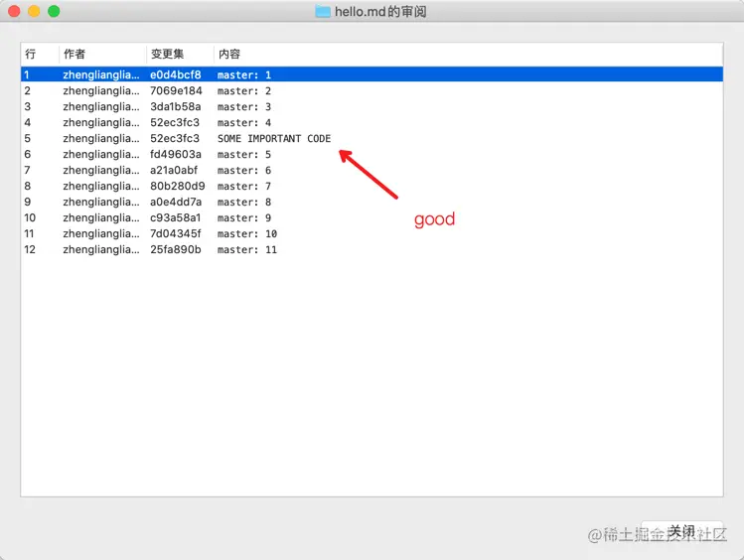This screenshot has width=744, height=560.
Task: Select row with changeset fd49603a
Action: 372,154
